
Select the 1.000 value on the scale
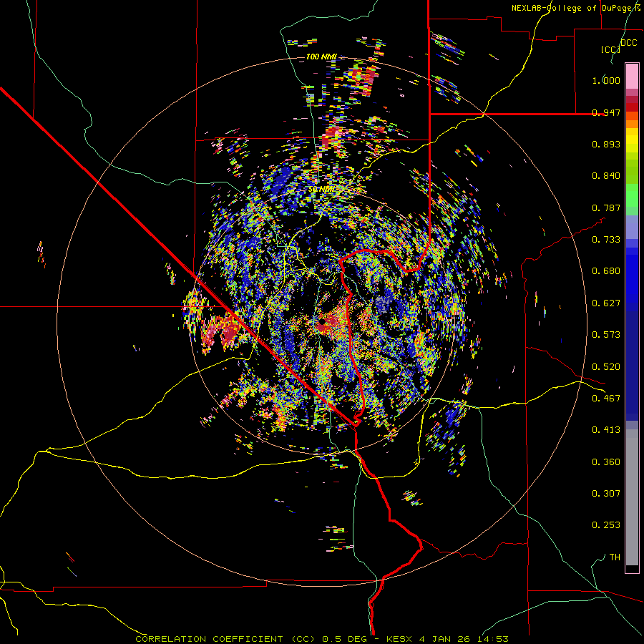point(606,80)
